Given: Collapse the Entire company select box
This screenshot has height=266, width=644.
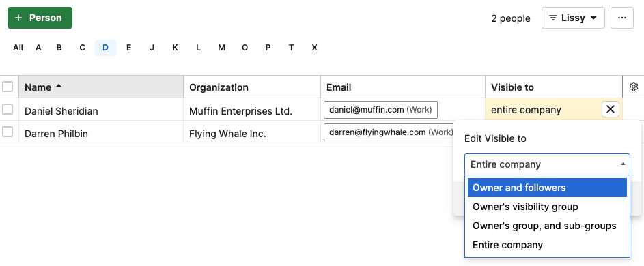Looking at the screenshot, I should click(x=547, y=164).
